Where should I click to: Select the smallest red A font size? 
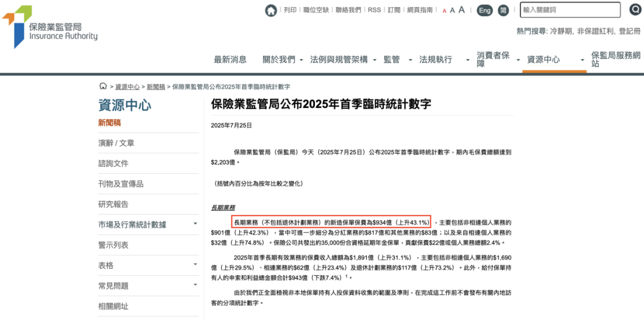444,11
